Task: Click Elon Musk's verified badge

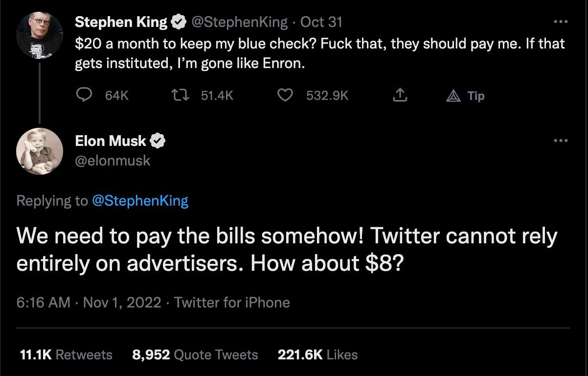Action: (x=158, y=141)
